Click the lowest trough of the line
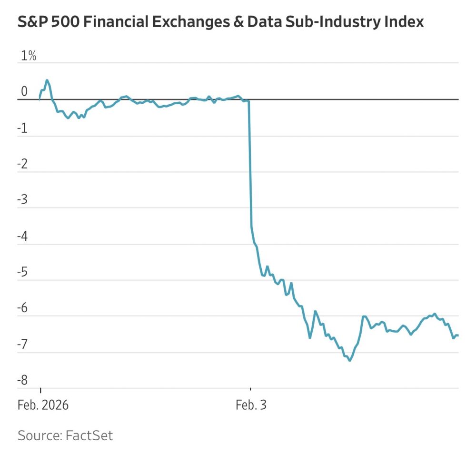 pos(350,360)
